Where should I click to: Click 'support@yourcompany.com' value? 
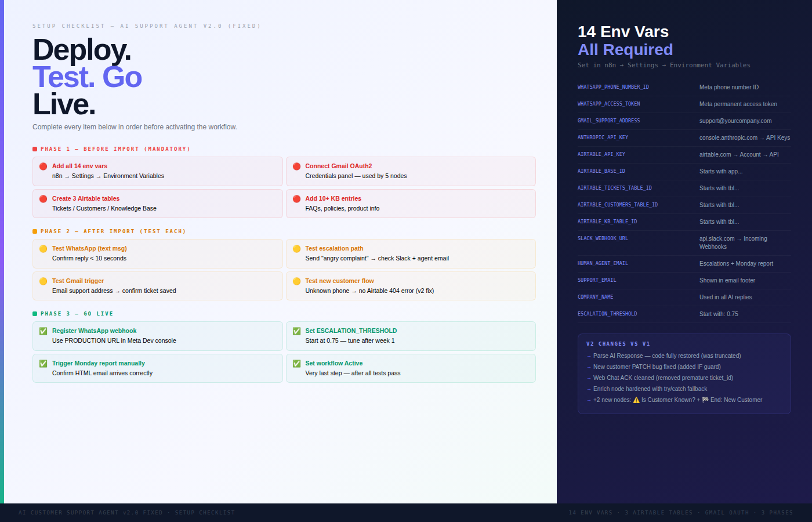point(735,121)
